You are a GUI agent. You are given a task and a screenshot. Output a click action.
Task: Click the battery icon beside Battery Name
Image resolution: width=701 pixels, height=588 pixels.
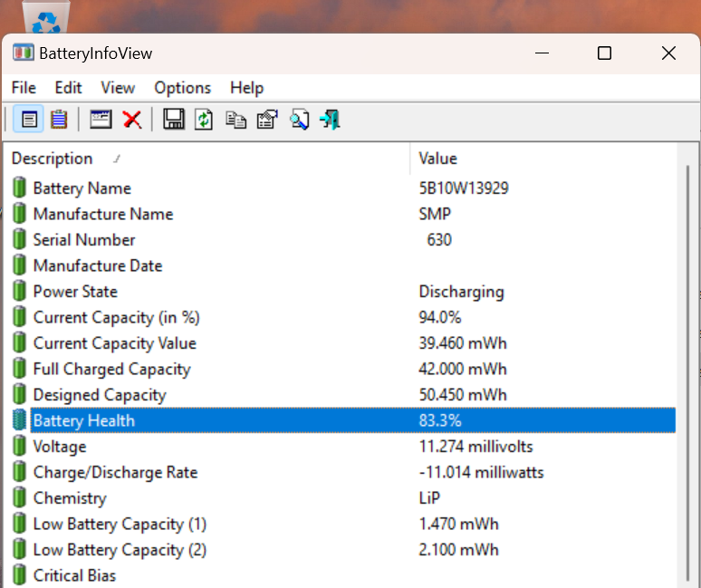[x=19, y=188]
